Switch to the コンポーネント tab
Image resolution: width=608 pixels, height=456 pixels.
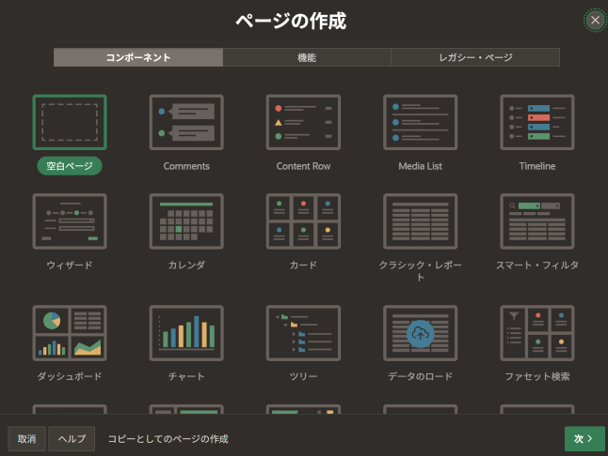(x=138, y=57)
